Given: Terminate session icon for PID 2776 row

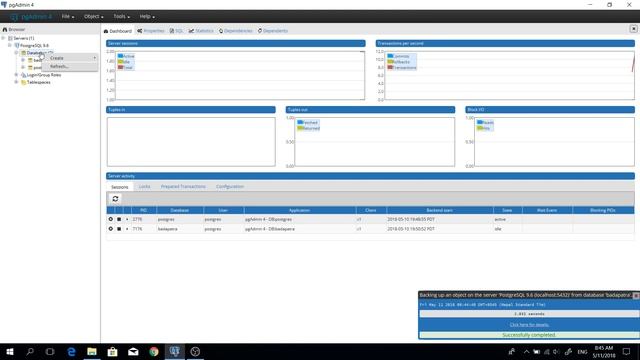Looking at the screenshot, I should point(119,219).
